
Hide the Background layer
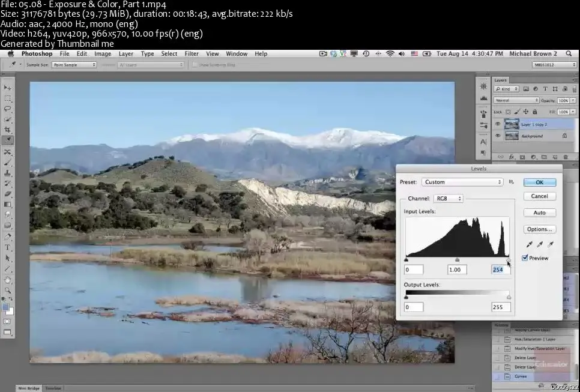pyautogui.click(x=498, y=136)
